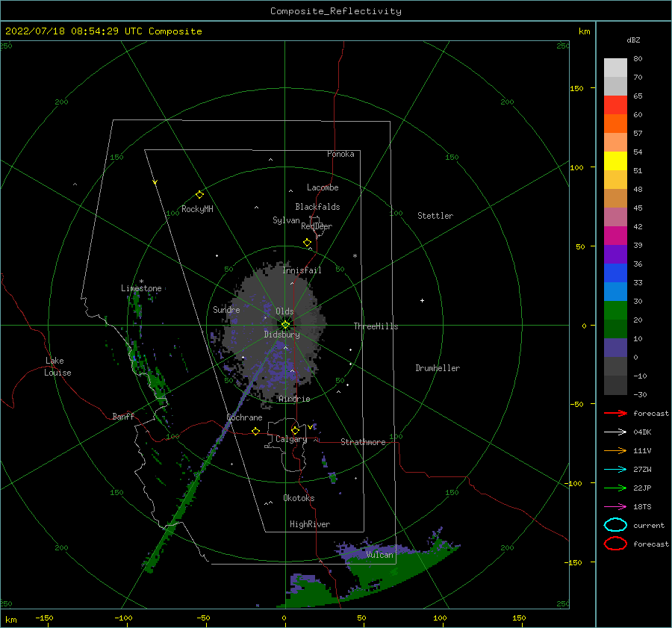
Task: Click the red forecast ellipse legend icon
Action: (x=615, y=544)
